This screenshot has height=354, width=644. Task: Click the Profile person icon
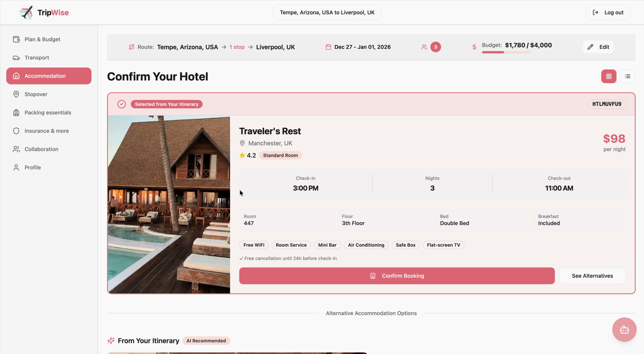coord(16,167)
